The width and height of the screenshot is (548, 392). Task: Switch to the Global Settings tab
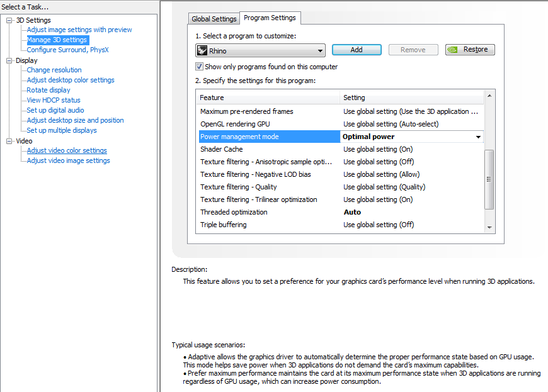tap(214, 19)
